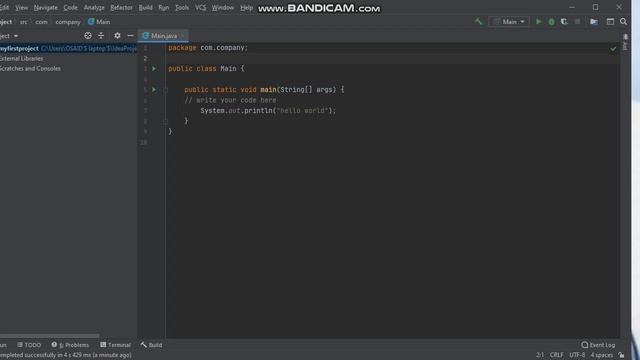Close the Main.java tab

point(183,36)
